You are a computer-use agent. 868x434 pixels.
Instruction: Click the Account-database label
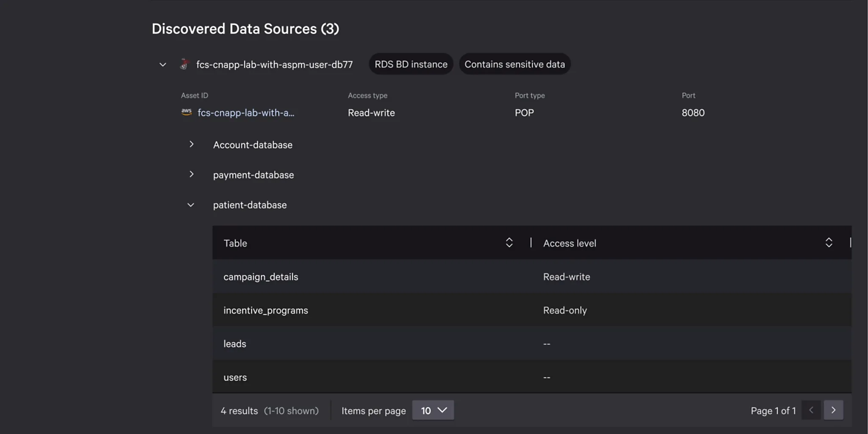click(253, 145)
